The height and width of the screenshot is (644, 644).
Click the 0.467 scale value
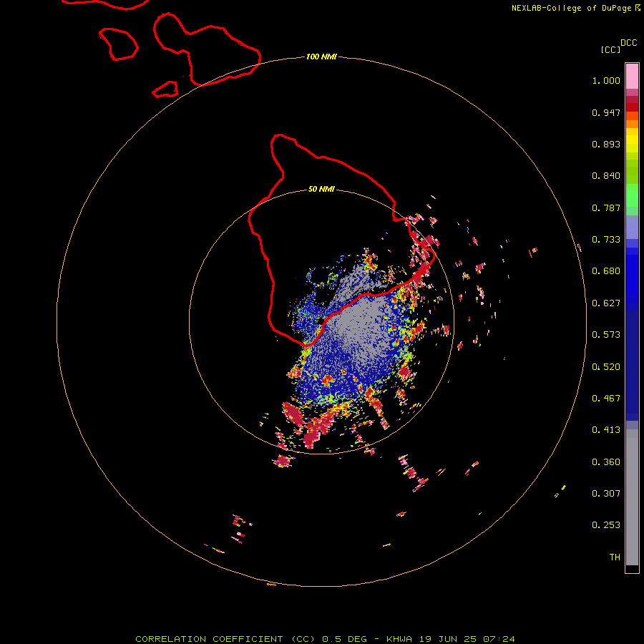point(606,399)
